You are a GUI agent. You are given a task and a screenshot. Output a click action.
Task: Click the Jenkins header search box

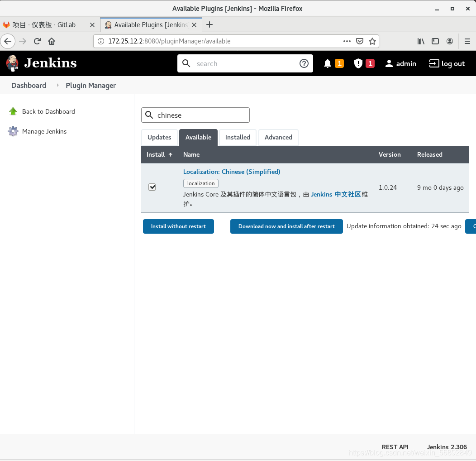pos(245,63)
